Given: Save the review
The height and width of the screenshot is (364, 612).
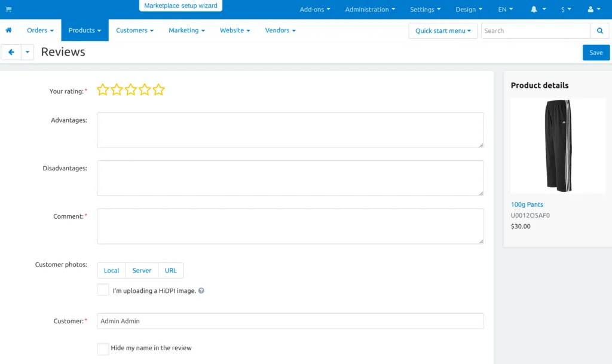Looking at the screenshot, I should click(x=596, y=53).
